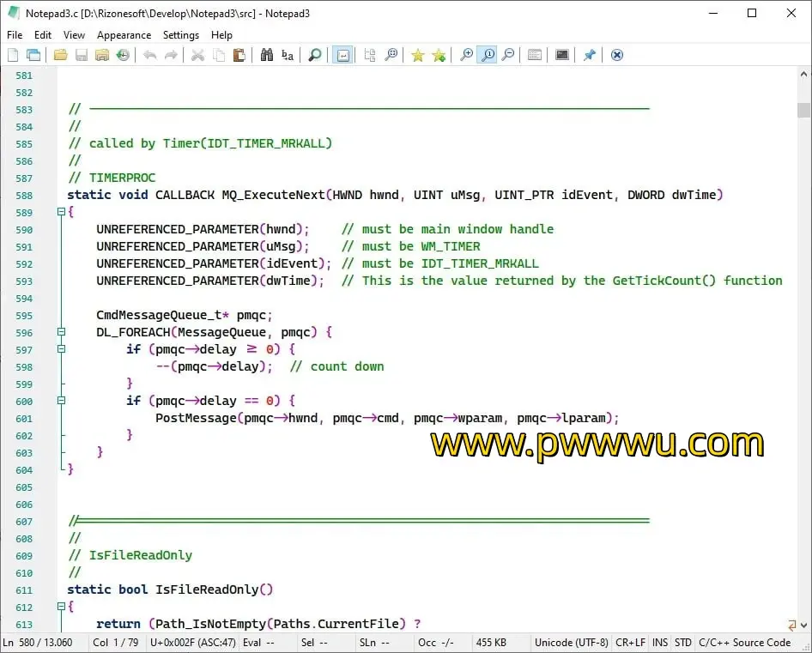Open a file with the folder icon

point(60,55)
